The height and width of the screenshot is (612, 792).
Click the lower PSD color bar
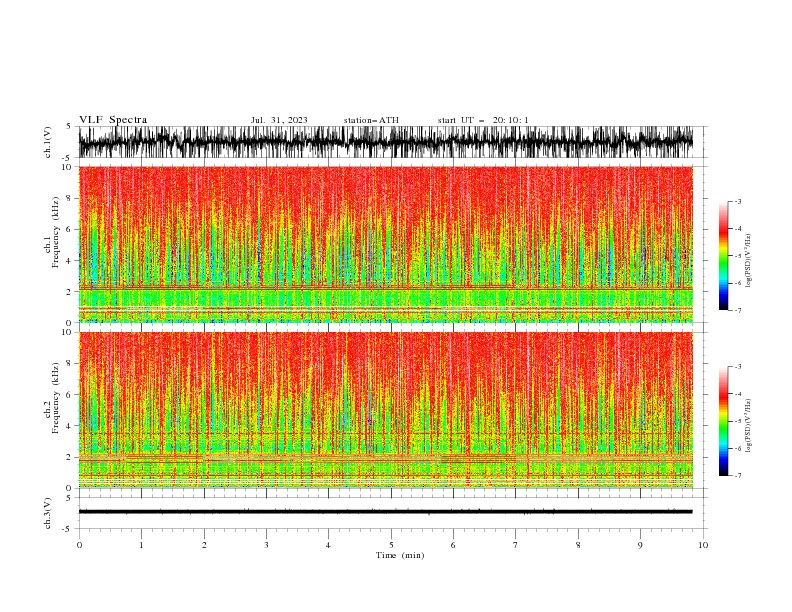tap(723, 421)
